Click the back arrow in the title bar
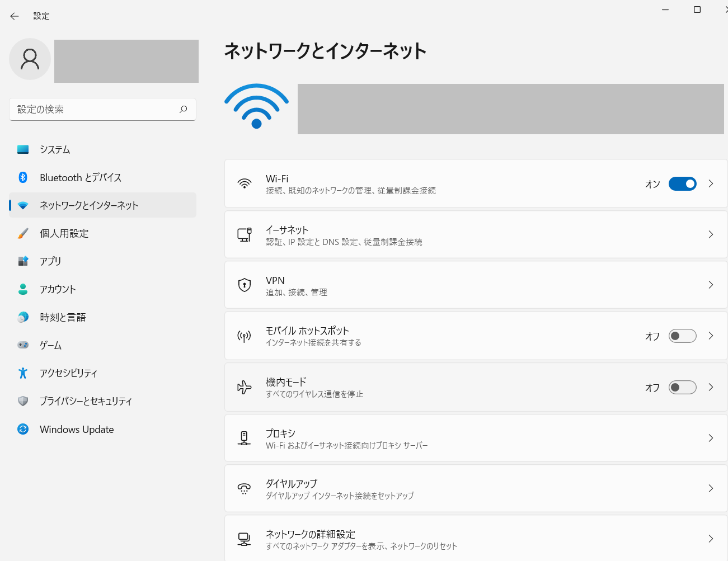Image resolution: width=728 pixels, height=561 pixels. click(x=14, y=16)
